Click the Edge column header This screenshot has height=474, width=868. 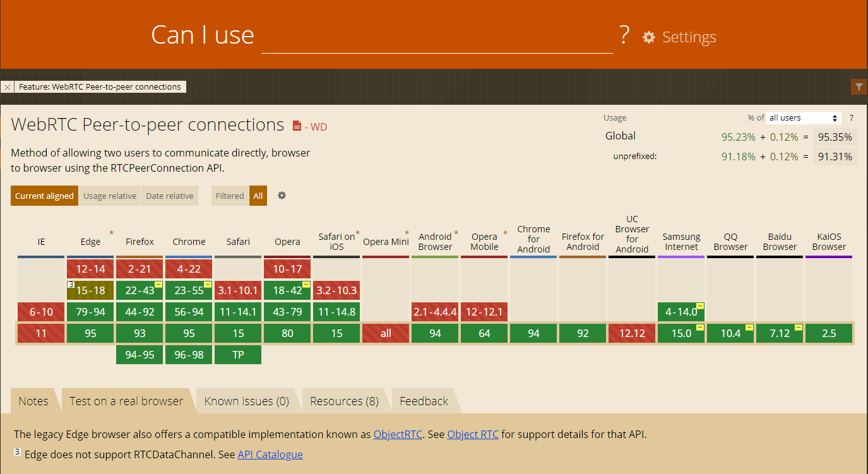[x=90, y=242]
